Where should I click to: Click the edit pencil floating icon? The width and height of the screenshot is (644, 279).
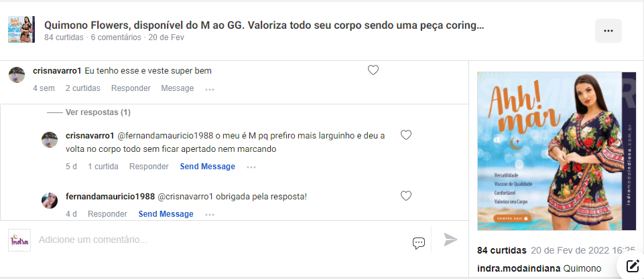tap(633, 266)
